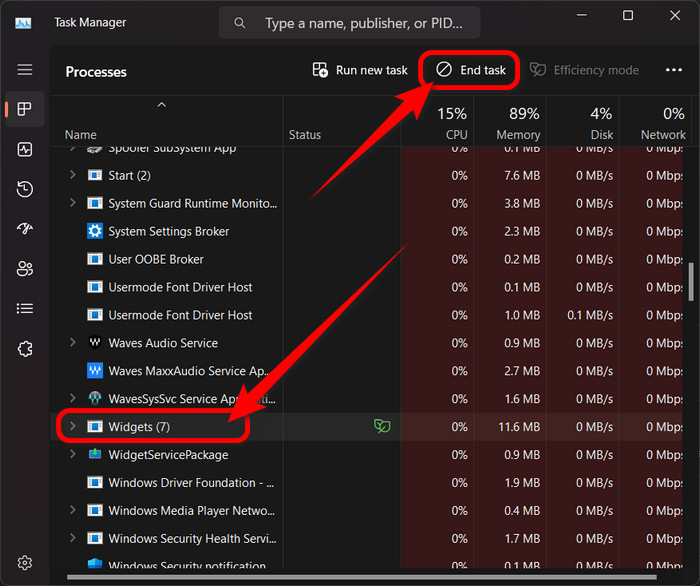Select the Windows Driver Foundation row name
The width and height of the screenshot is (700, 586).
191,482
